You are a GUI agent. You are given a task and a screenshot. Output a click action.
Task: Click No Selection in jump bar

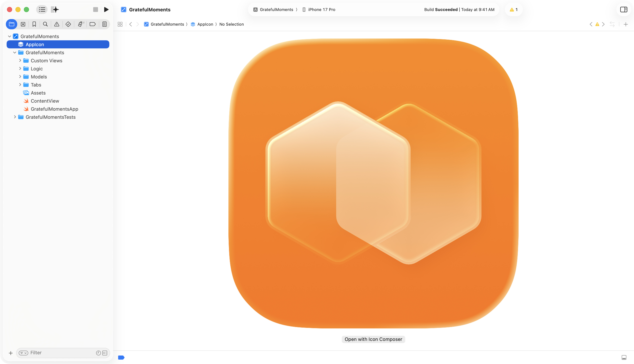[x=232, y=24]
